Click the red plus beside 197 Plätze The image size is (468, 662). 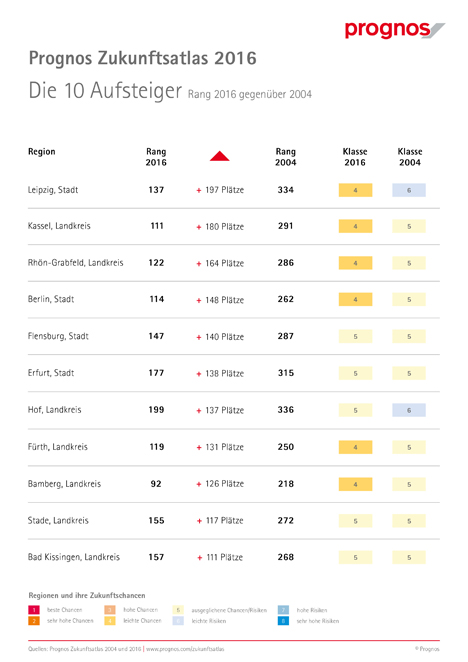pos(199,190)
